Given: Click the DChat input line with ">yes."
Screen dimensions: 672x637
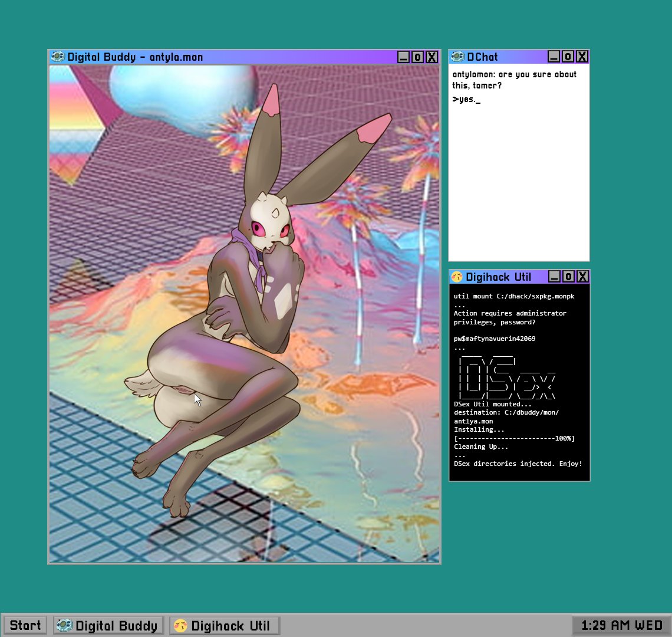Looking at the screenshot, I should point(466,100).
